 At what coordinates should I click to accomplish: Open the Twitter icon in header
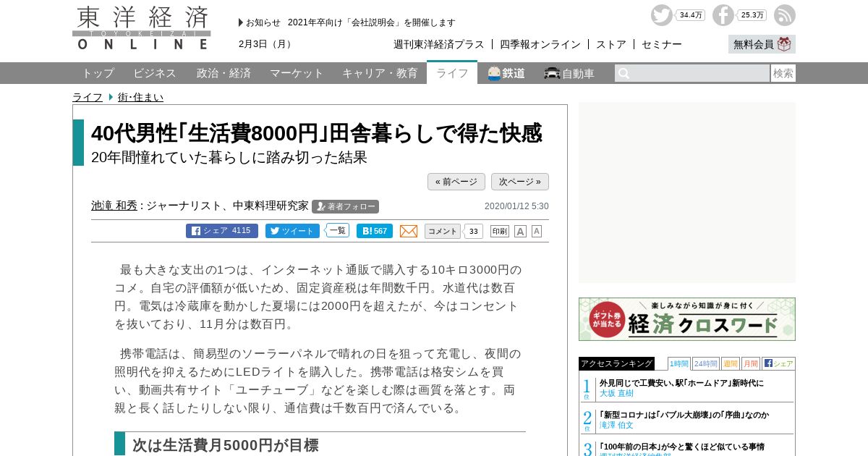point(661,15)
